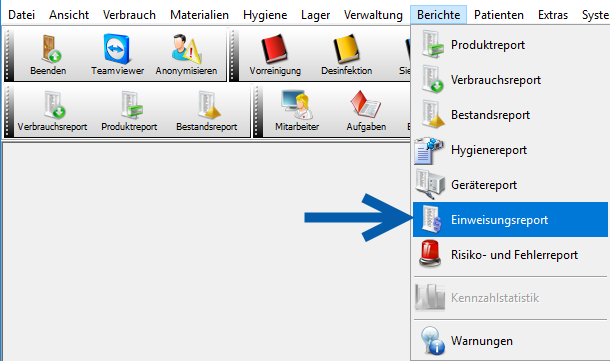Open the Patienten menu

pos(498,15)
